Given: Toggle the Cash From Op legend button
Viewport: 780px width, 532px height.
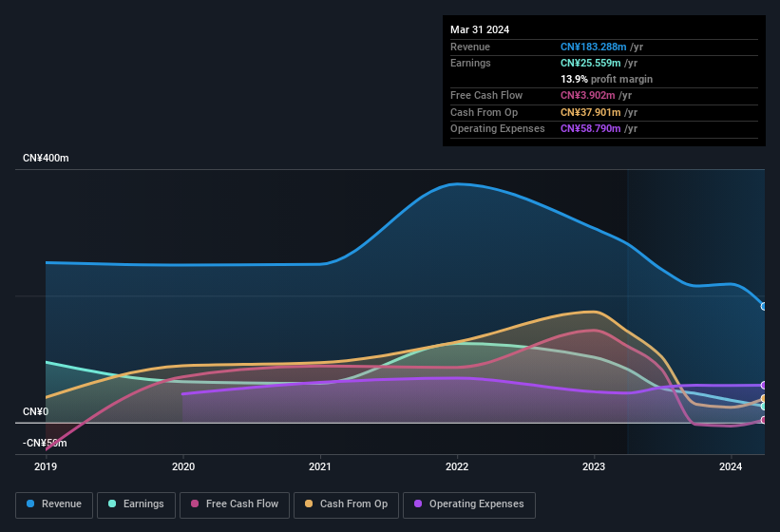Looking at the screenshot, I should coord(346,504).
